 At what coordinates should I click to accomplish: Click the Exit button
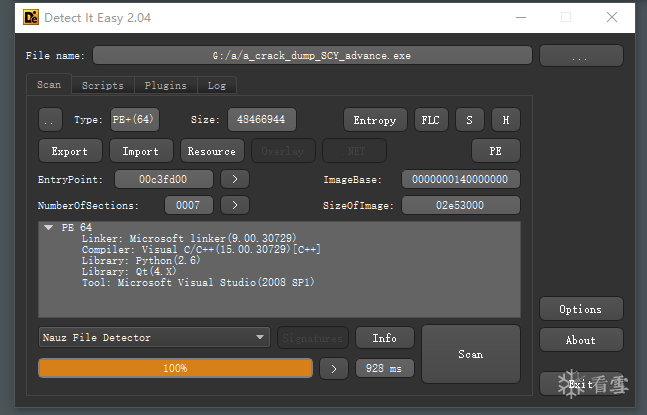[x=581, y=384]
